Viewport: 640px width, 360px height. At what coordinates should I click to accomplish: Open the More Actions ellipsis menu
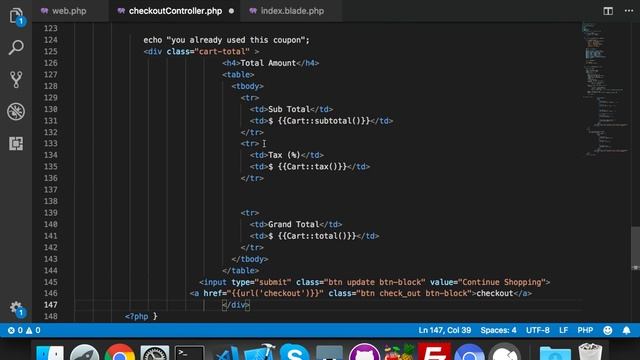[629, 11]
